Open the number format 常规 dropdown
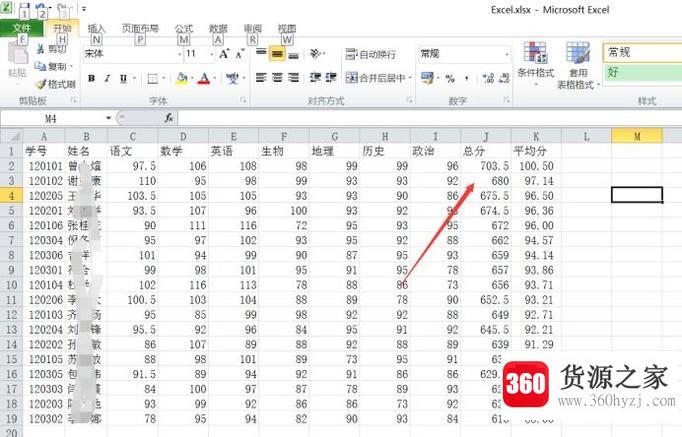Viewport: 682px width, 437px height. coord(507,54)
